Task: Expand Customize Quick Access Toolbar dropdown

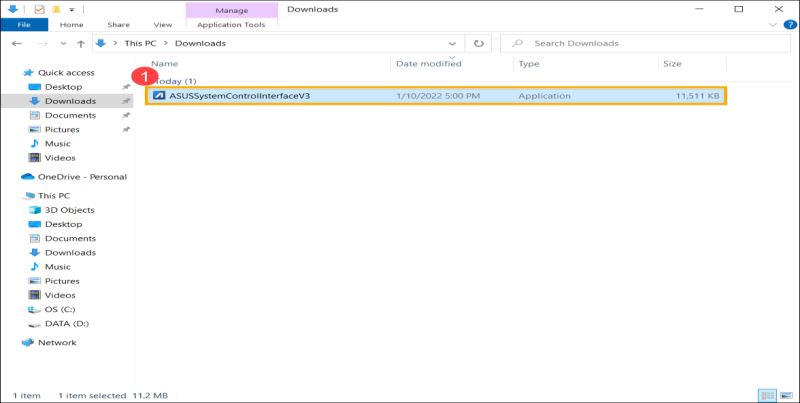Action: coord(72,10)
